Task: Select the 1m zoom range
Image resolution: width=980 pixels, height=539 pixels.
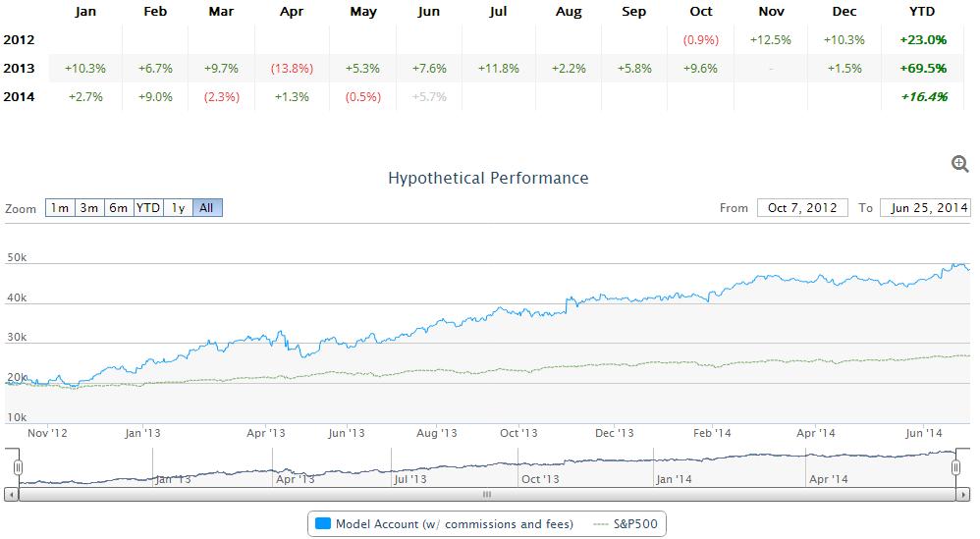Action: 60,208
